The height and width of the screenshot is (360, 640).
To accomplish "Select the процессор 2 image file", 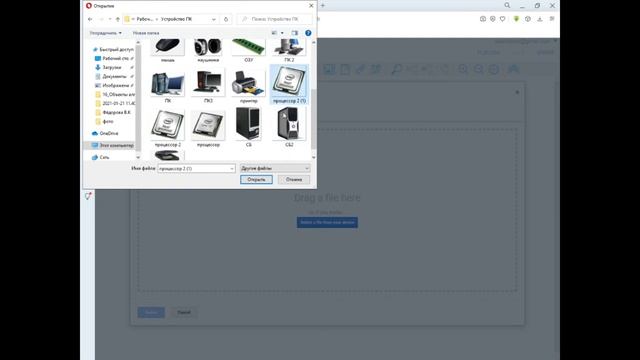I will coord(168,128).
